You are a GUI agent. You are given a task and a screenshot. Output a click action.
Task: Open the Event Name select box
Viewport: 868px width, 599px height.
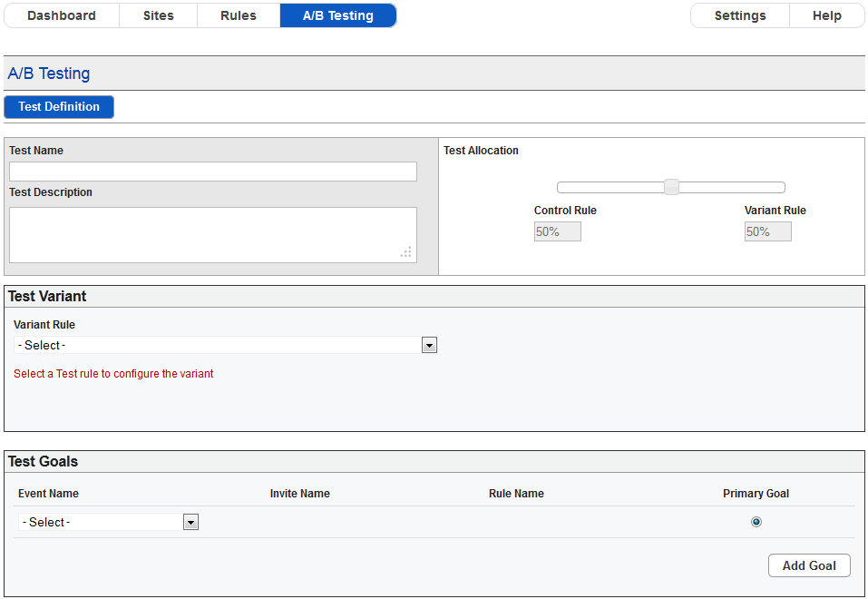[x=109, y=522]
